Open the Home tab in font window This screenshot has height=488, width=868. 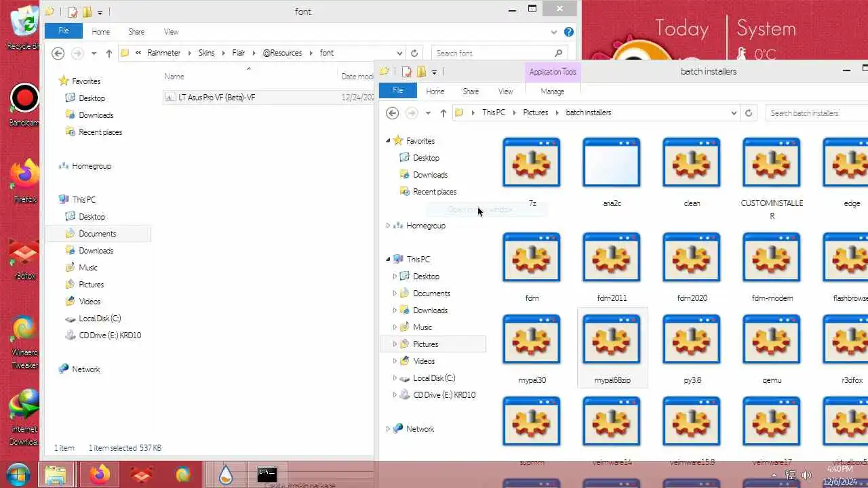click(101, 32)
